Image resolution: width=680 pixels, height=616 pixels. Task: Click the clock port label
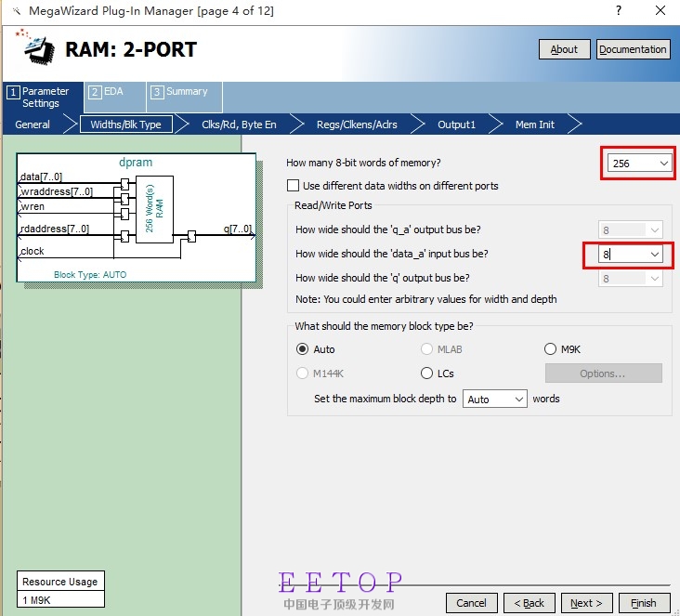coord(33,251)
